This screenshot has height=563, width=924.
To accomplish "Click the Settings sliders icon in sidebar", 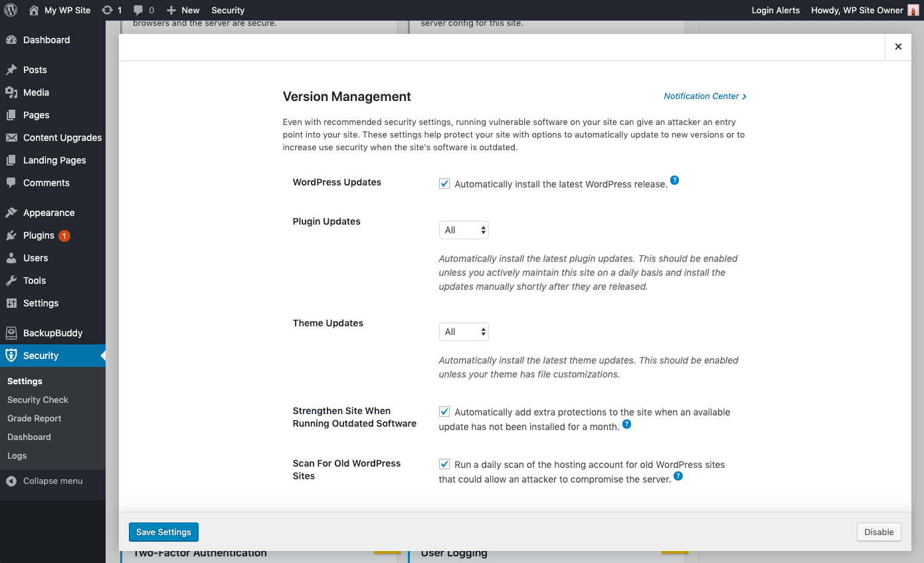I will 11,303.
